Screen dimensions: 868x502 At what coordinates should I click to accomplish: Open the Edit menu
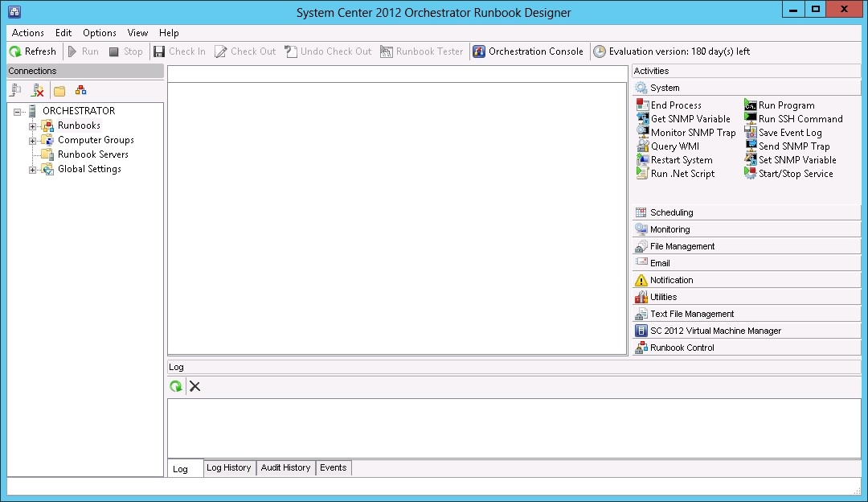(x=63, y=33)
